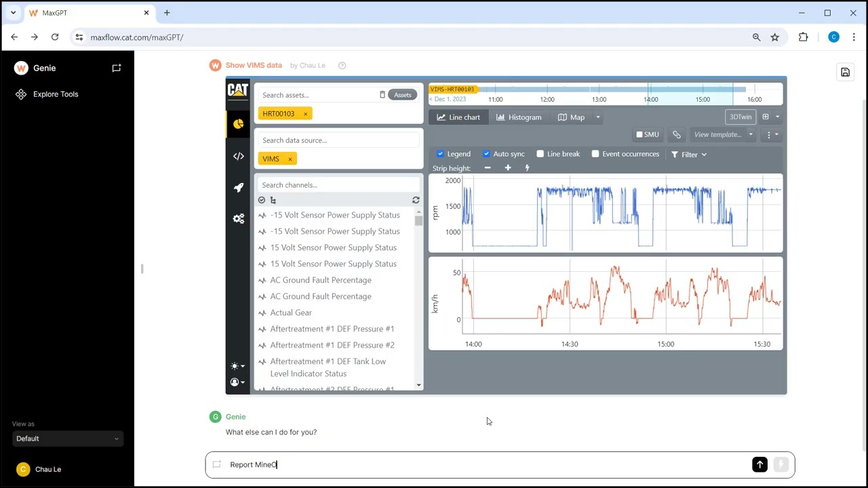Click the channel tree hierarchy icon
This screenshot has height=488, width=868.
tap(273, 200)
